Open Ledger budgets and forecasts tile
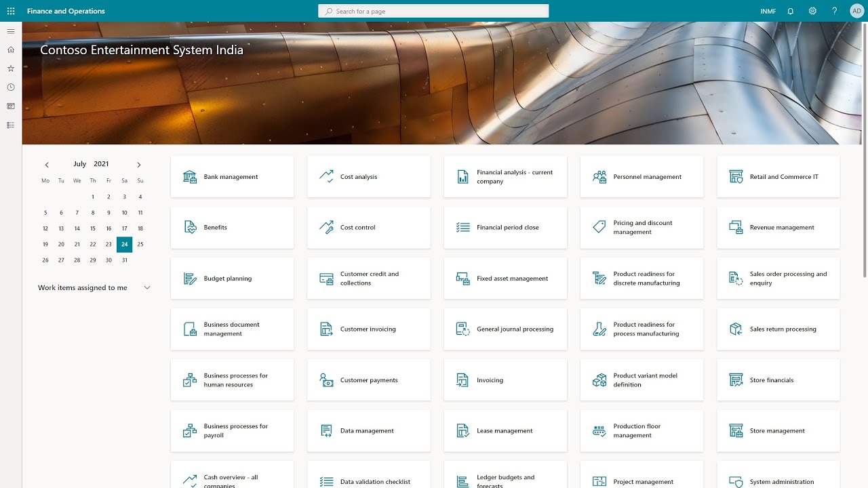 [505, 474]
